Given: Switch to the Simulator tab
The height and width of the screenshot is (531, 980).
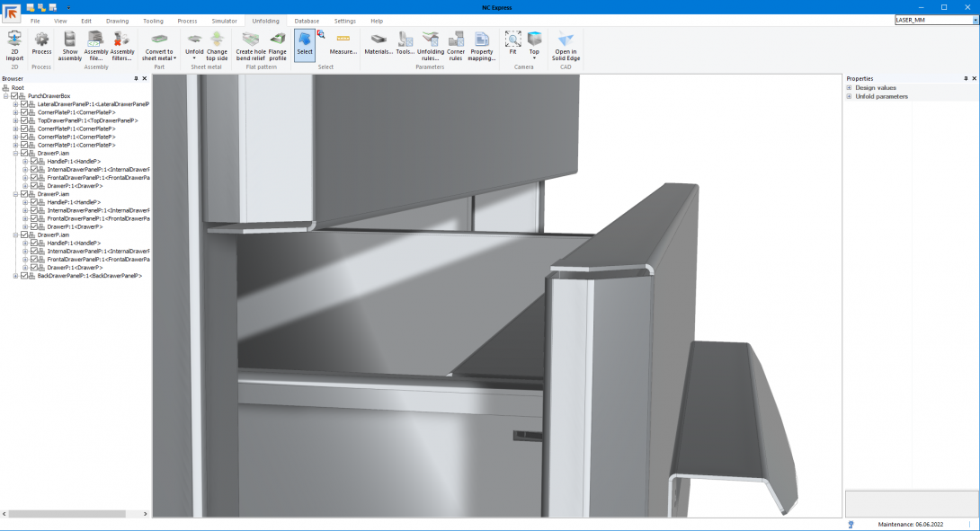Looking at the screenshot, I should 224,21.
